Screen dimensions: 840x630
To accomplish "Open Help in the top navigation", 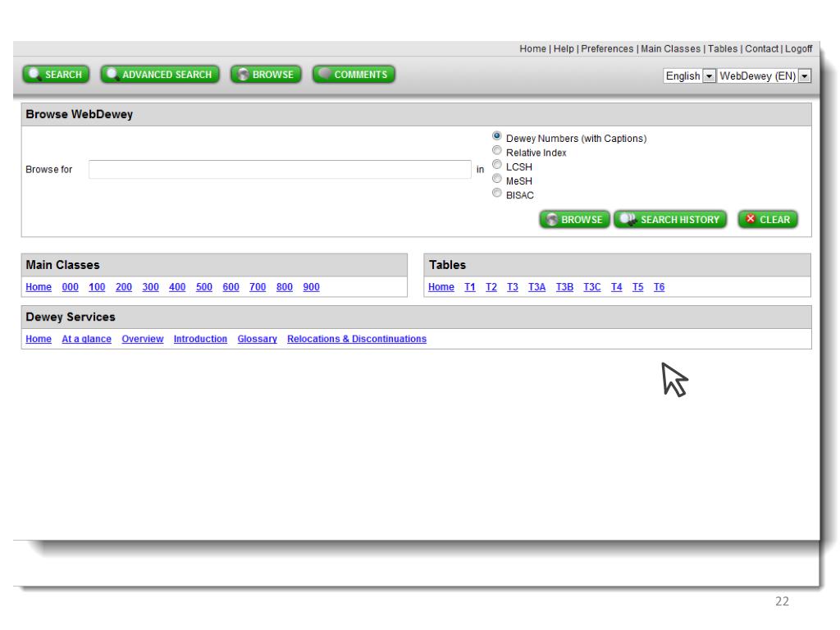I will click(x=564, y=48).
